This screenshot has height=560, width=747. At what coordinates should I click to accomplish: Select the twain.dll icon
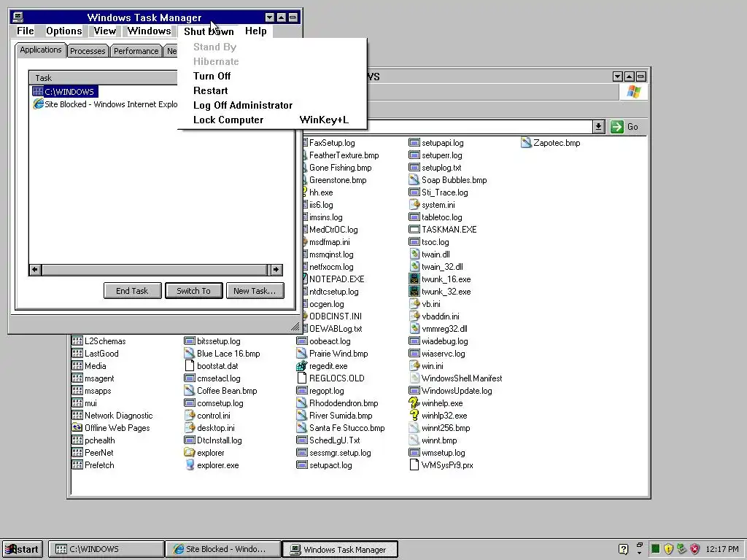click(414, 254)
